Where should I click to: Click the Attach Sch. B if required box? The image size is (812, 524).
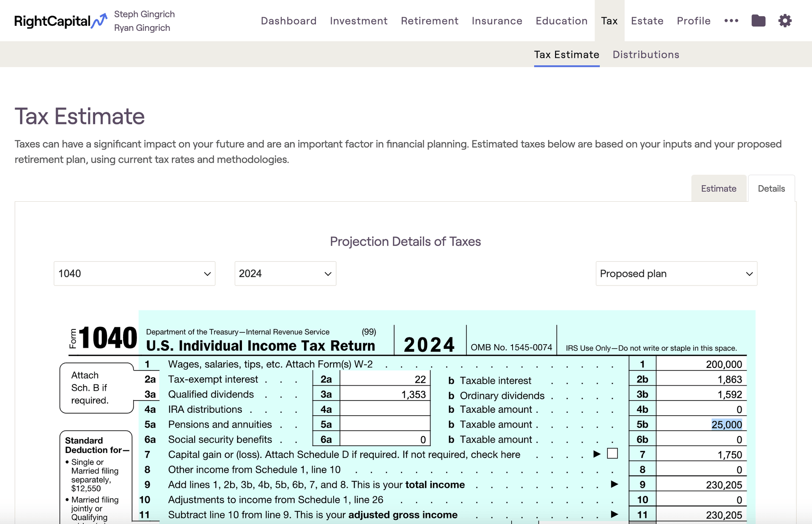[x=96, y=388]
